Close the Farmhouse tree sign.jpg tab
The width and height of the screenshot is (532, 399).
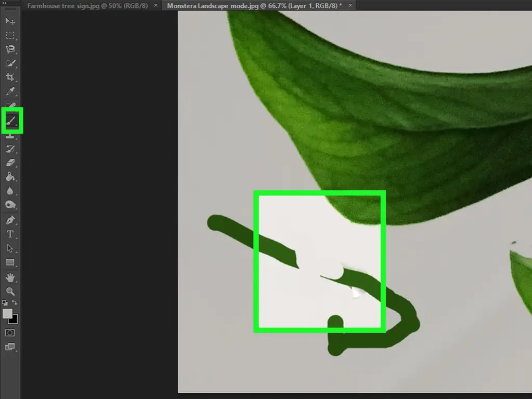click(x=155, y=5)
